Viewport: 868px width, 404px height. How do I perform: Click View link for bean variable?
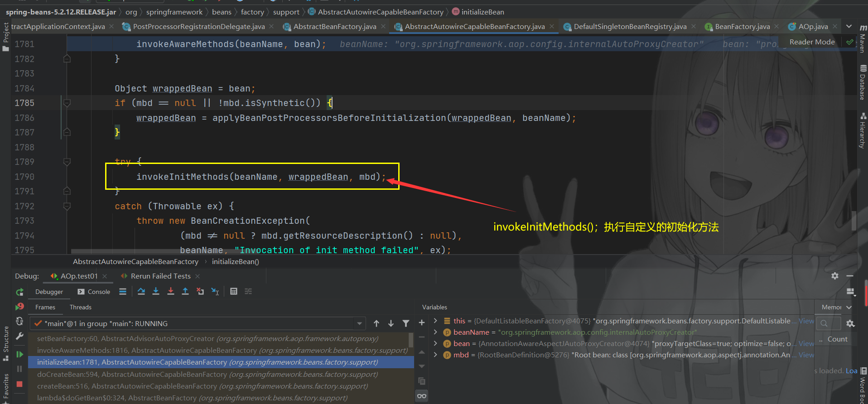click(x=806, y=343)
